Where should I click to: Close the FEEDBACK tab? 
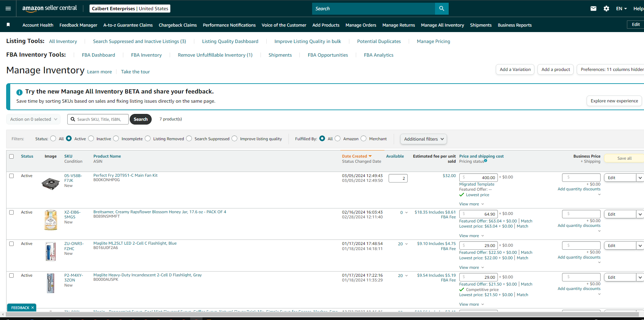[32, 308]
